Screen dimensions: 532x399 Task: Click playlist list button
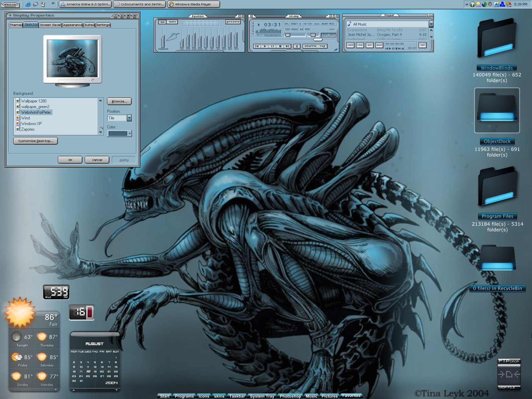tap(423, 45)
